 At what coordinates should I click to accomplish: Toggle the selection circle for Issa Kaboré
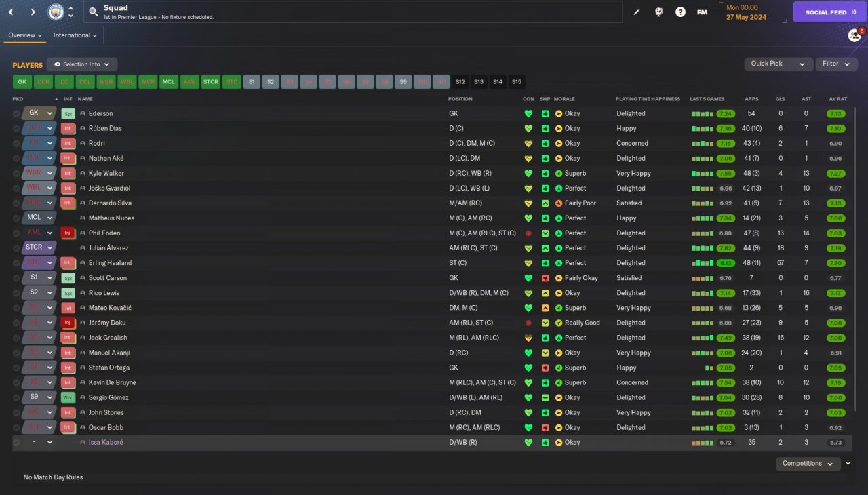16,443
